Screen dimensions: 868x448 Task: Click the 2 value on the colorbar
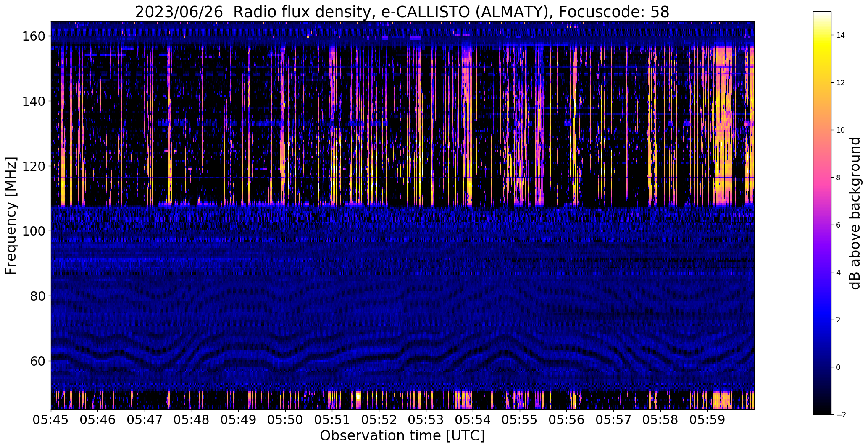[839, 320]
